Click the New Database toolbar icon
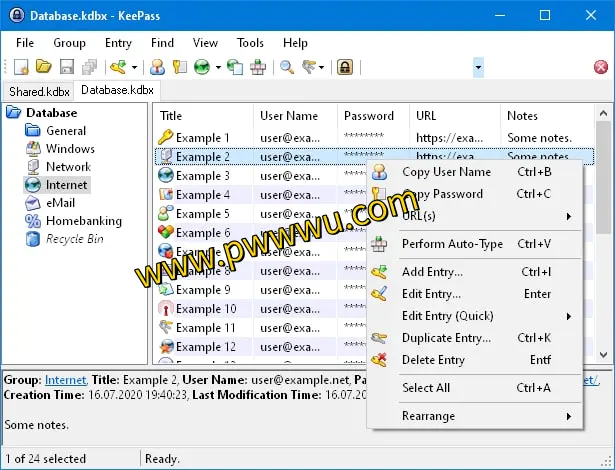The image size is (615, 470). pos(21,67)
